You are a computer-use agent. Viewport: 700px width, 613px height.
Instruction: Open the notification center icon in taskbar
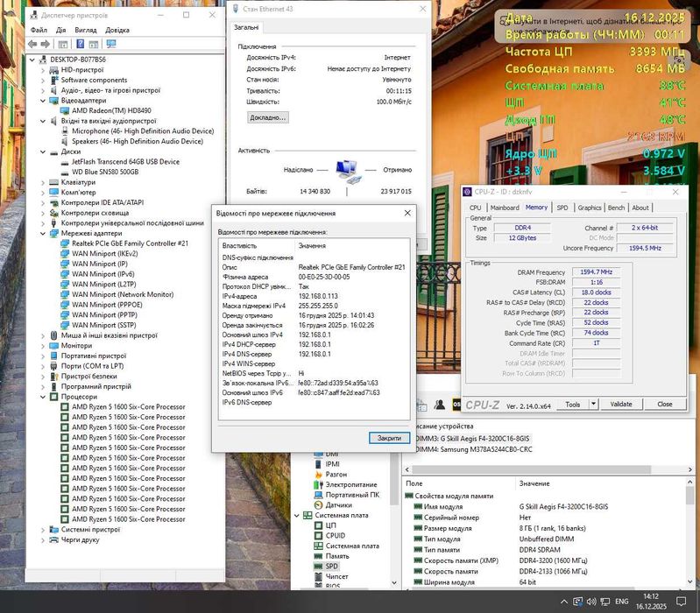pyautogui.click(x=682, y=602)
